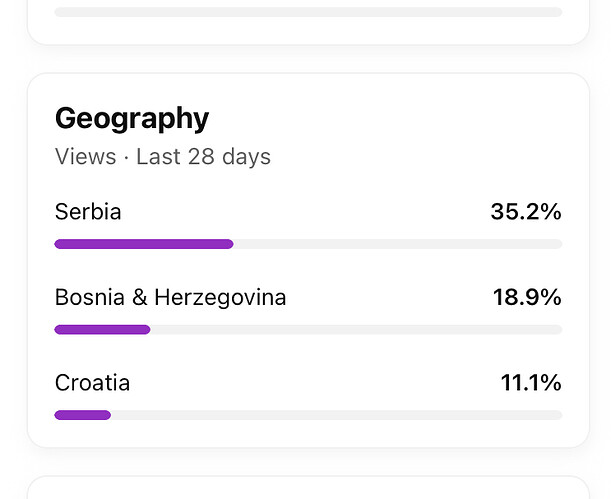
Task: Click the 11.1% value for Croatia
Action: pyautogui.click(x=531, y=383)
